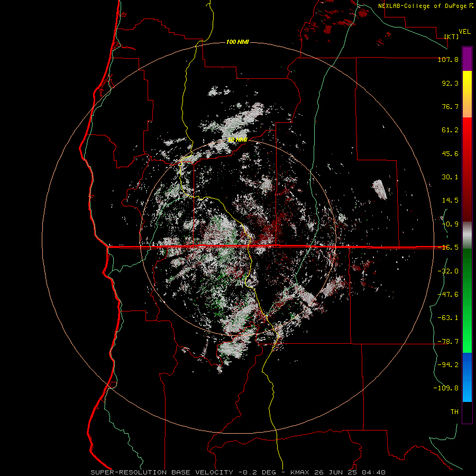Click the -0.9 velocity scale value
This screenshot has height=476, width=476.
(x=450, y=224)
